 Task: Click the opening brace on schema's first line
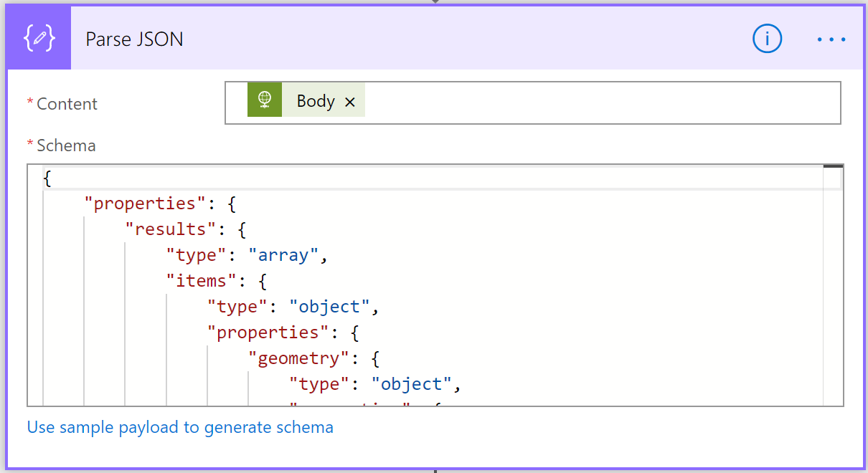[47, 178]
